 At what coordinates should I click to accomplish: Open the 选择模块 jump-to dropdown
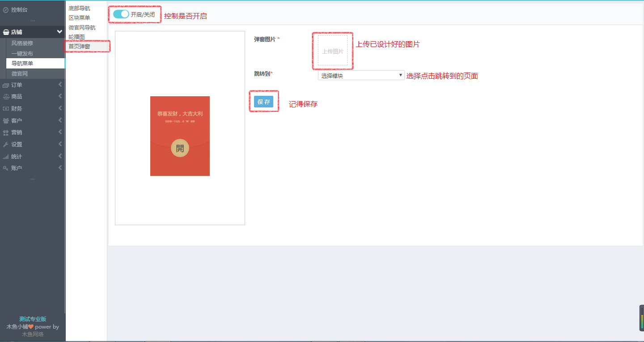click(x=360, y=76)
